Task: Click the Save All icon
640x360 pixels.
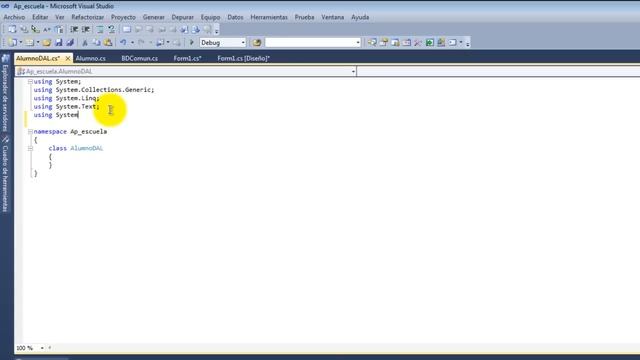Action: click(x=70, y=42)
